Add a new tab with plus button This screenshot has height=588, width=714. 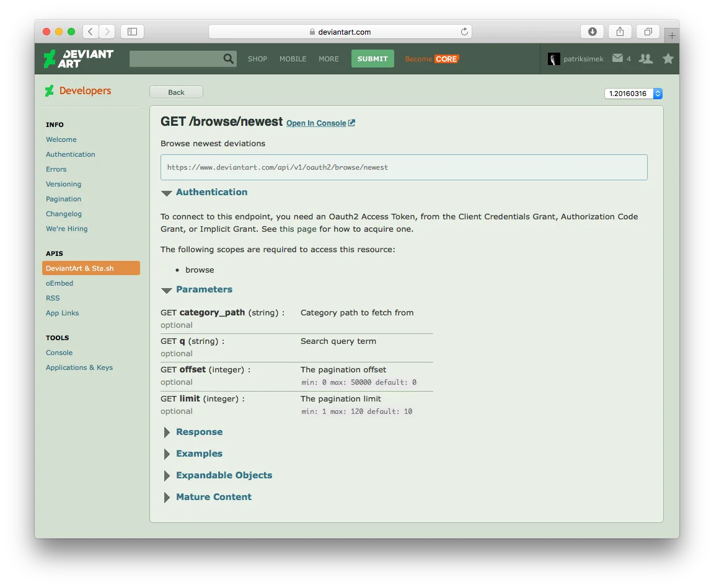(672, 35)
